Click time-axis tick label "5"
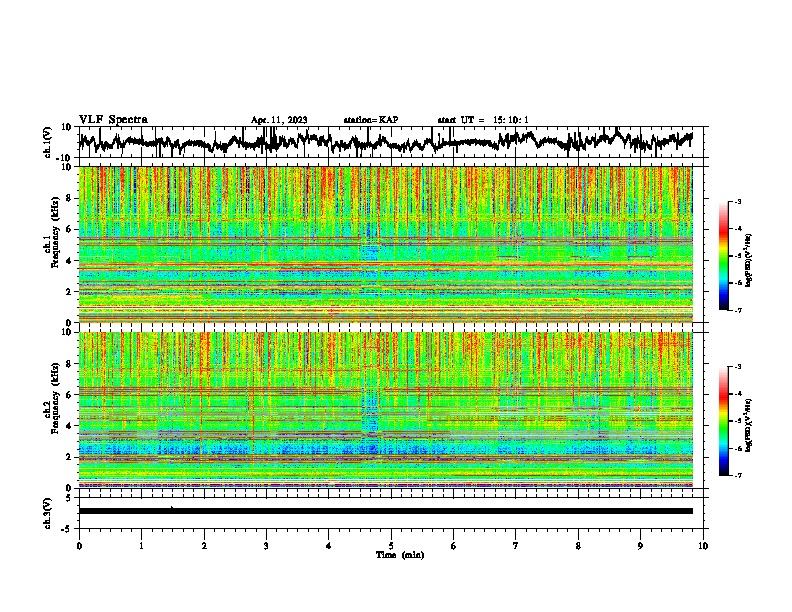The height and width of the screenshot is (612, 792). coord(391,546)
